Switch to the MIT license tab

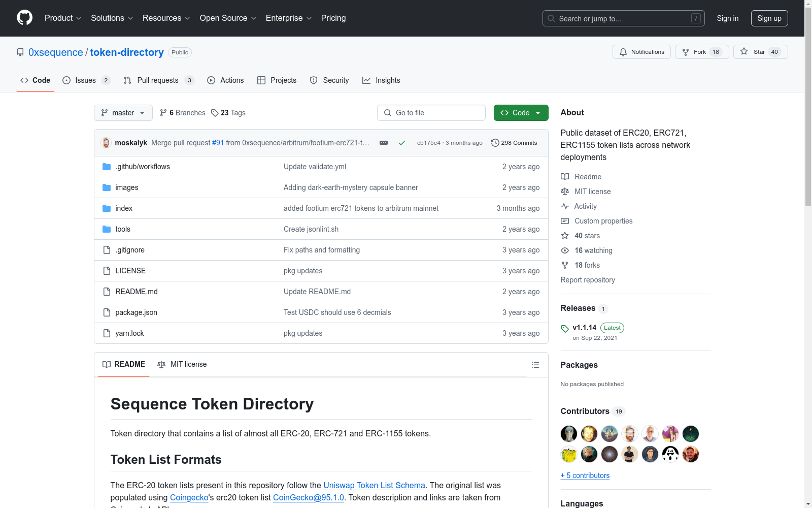182,364
